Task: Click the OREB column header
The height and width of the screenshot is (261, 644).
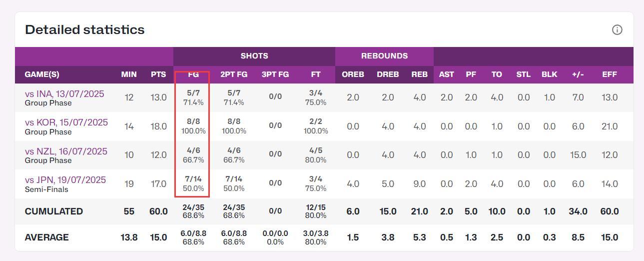Action: pyautogui.click(x=353, y=74)
